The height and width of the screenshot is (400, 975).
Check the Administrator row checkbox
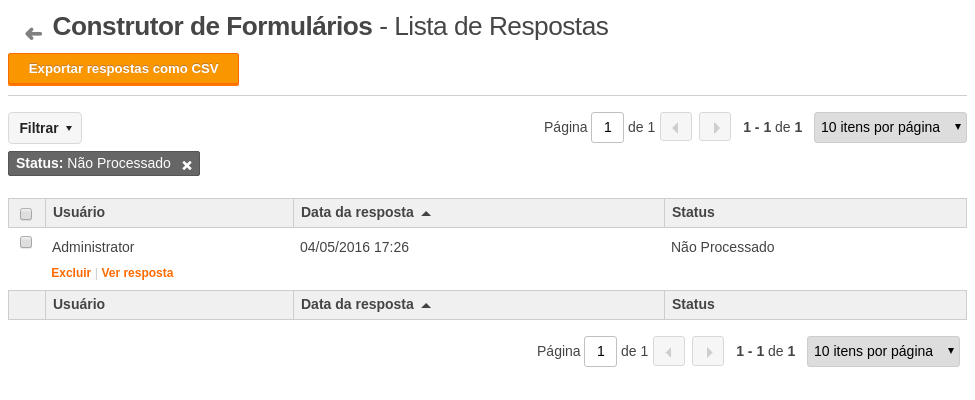(26, 242)
